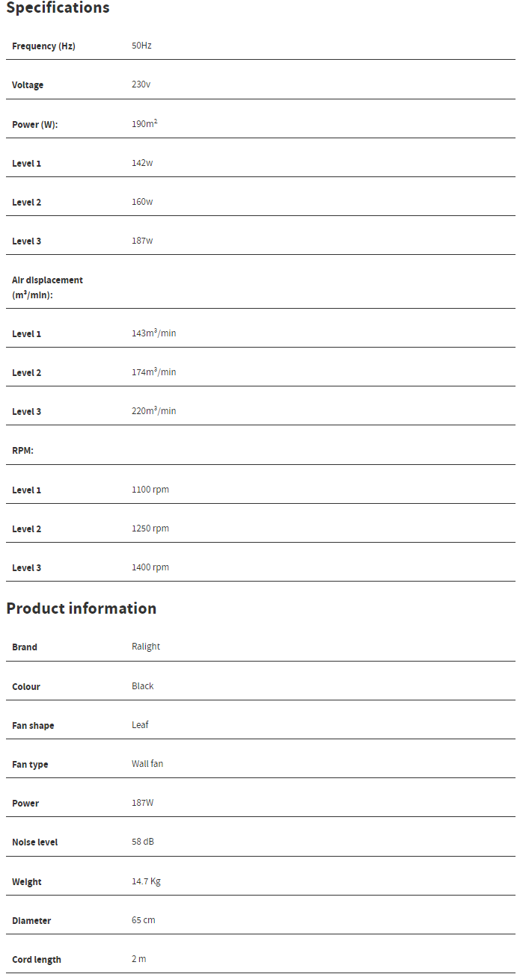Click the Air displacement (m³/min) label
The width and height of the screenshot is (523, 980).
pos(47,287)
